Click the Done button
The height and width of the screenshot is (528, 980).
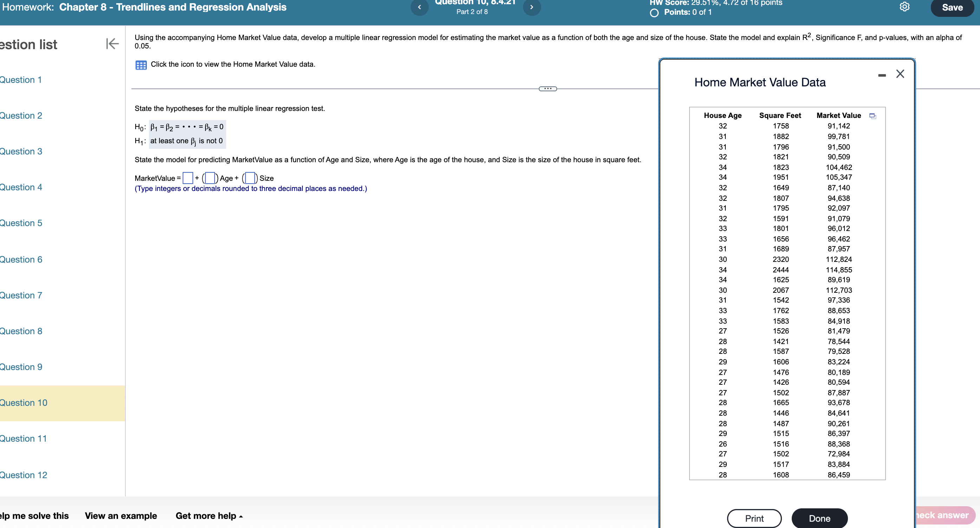(819, 518)
